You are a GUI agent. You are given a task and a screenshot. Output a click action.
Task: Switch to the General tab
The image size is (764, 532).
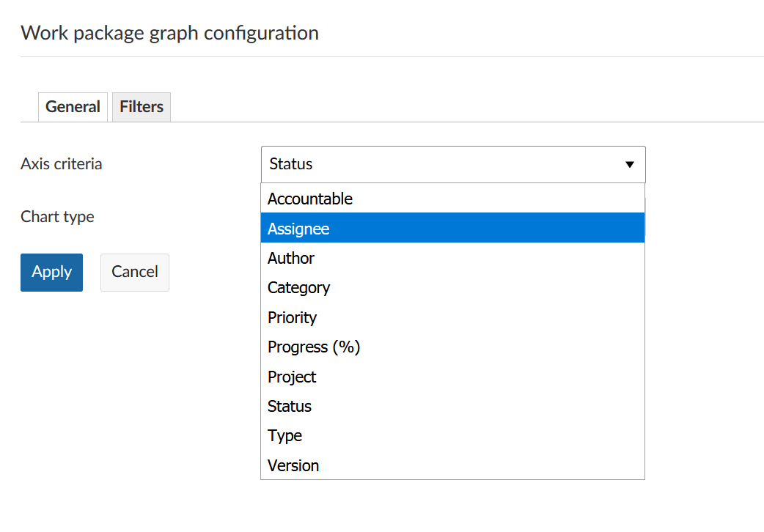[73, 107]
